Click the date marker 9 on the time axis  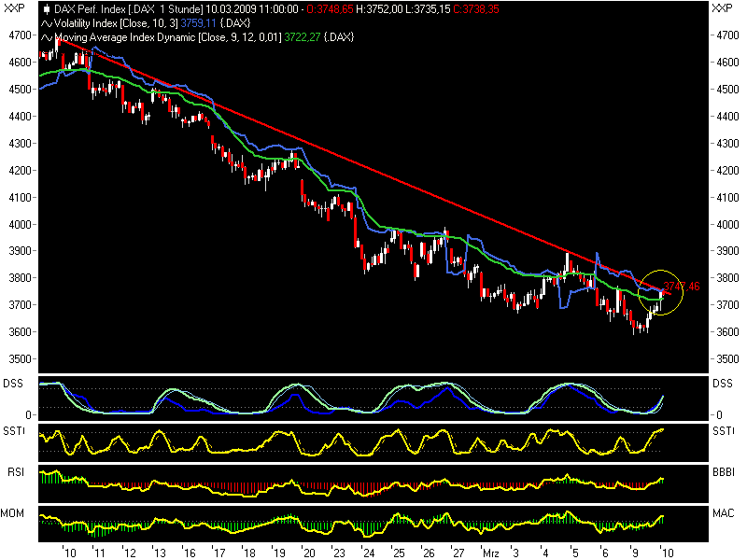[635, 553]
